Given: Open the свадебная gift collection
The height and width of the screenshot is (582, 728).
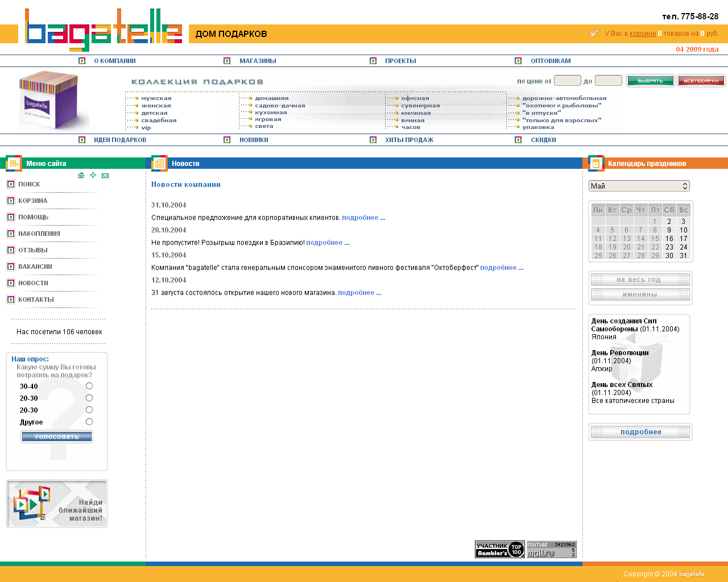Looking at the screenshot, I should pos(159,120).
